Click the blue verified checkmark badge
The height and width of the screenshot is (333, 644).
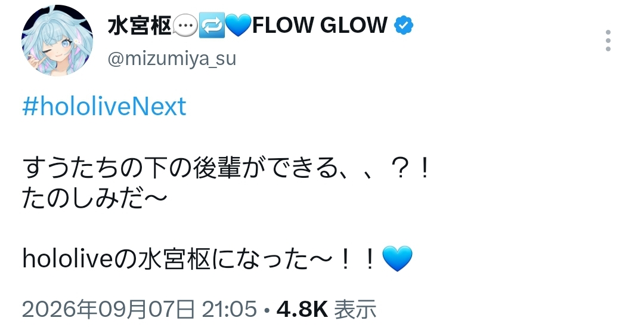(x=404, y=26)
